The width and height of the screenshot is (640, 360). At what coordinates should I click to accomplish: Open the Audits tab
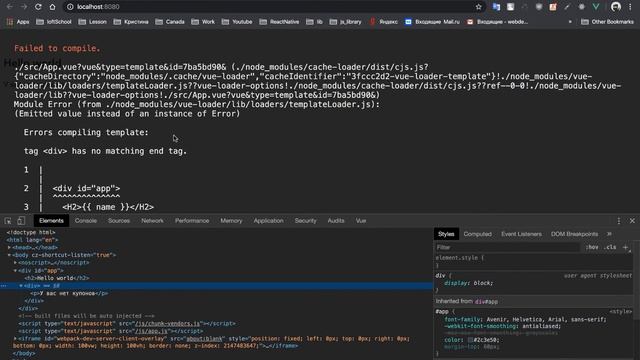click(x=336, y=221)
